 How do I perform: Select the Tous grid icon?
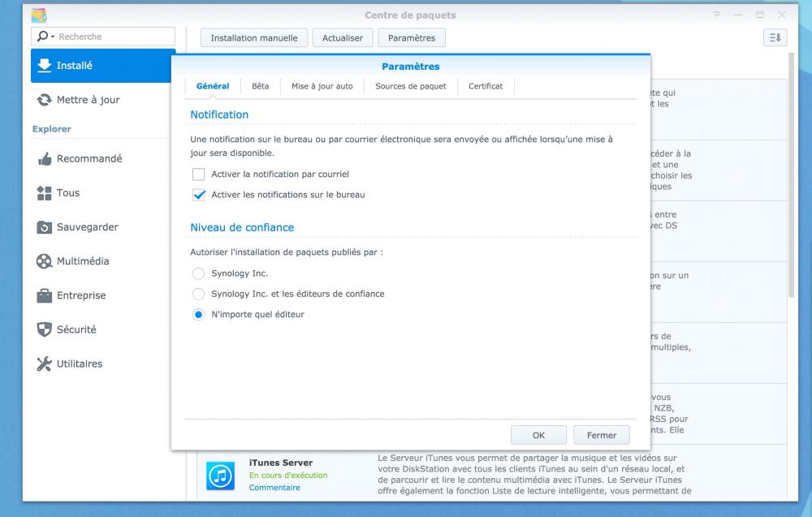coord(44,193)
